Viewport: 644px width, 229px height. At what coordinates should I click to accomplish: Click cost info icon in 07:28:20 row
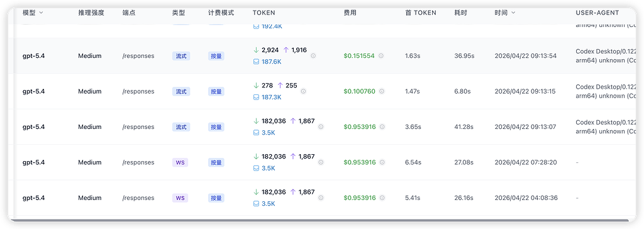pyautogui.click(x=382, y=162)
